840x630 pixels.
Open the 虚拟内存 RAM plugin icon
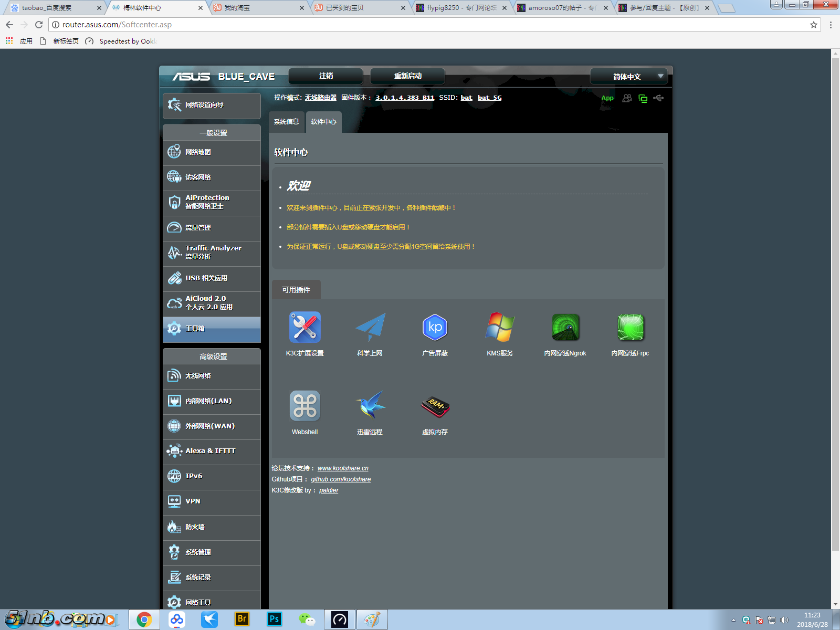coord(435,406)
